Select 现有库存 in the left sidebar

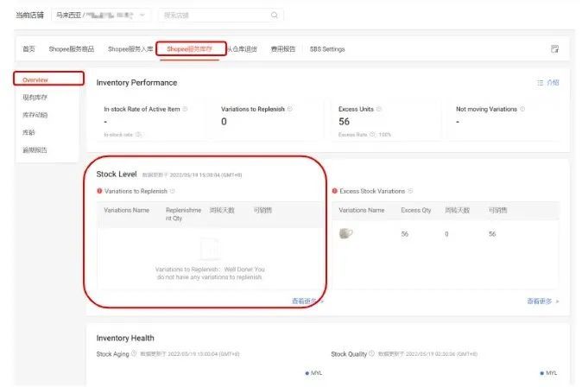click(35, 98)
